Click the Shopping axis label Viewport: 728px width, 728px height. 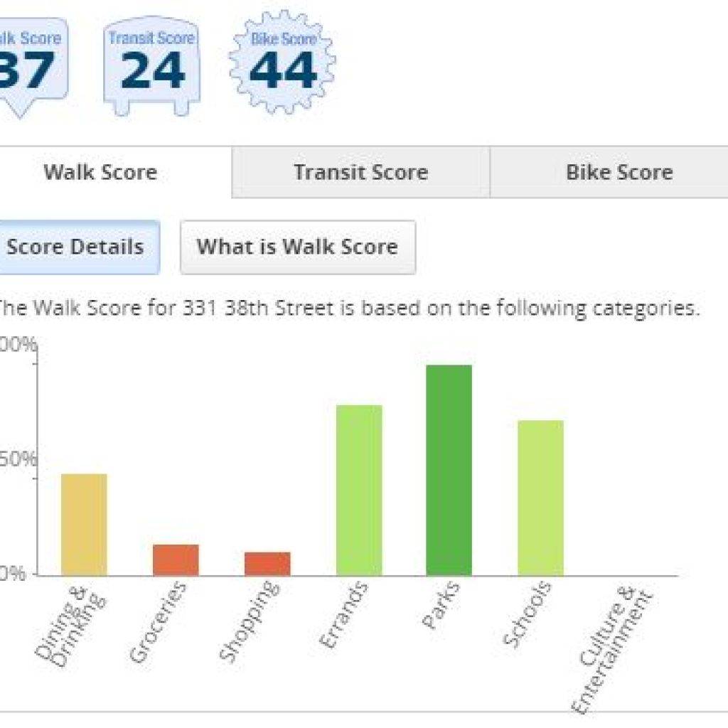pos(249,620)
